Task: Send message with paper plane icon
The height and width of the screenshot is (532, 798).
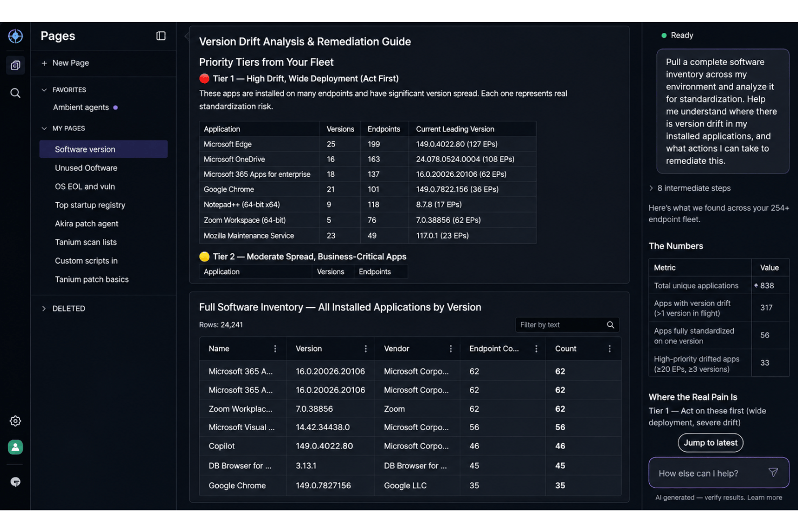Action: pyautogui.click(x=773, y=472)
